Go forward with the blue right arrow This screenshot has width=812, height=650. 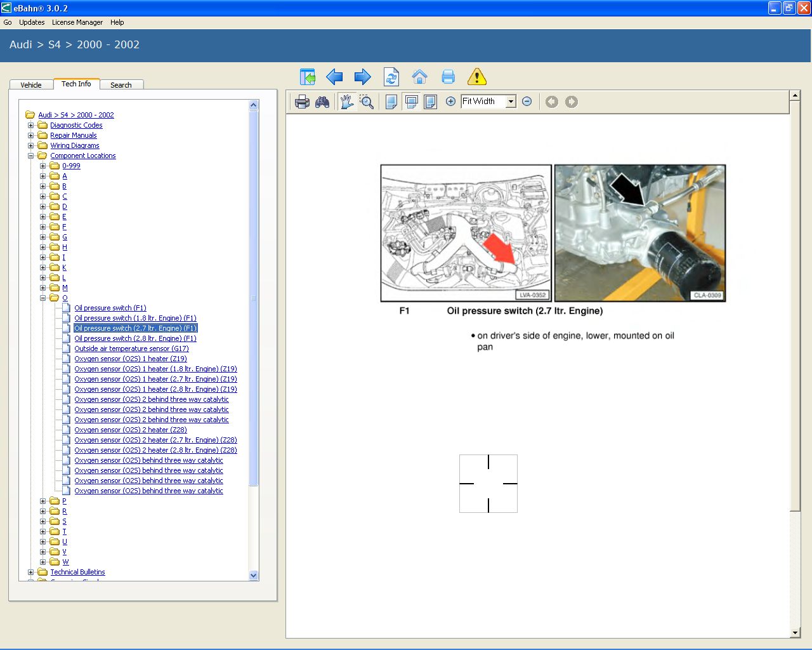[362, 77]
